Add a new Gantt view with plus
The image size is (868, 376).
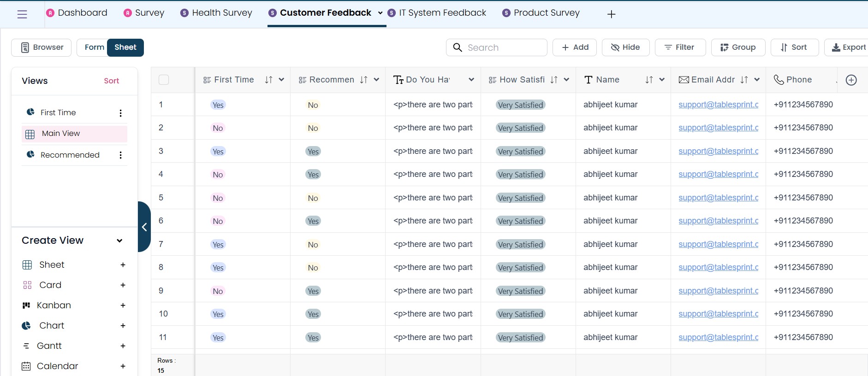point(123,346)
